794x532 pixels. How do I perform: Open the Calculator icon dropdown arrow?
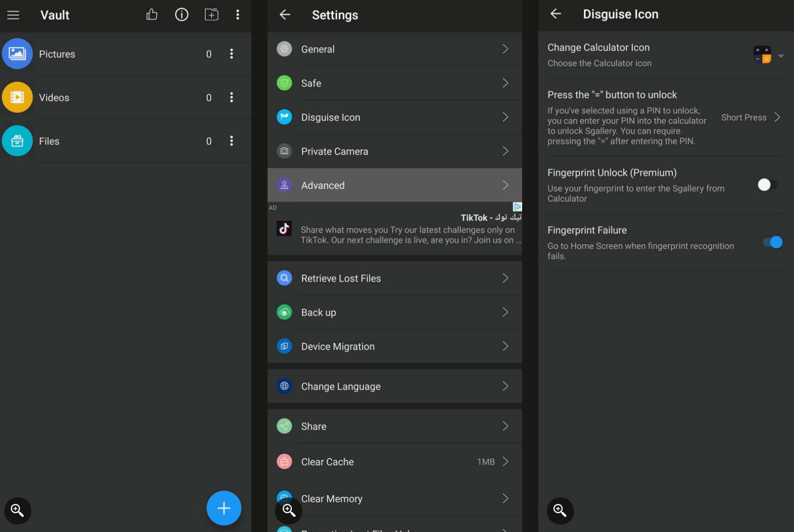(781, 56)
